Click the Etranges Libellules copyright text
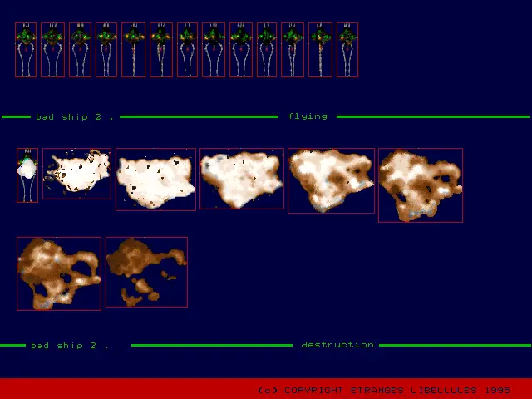The height and width of the screenshot is (399, 532). (x=384, y=390)
